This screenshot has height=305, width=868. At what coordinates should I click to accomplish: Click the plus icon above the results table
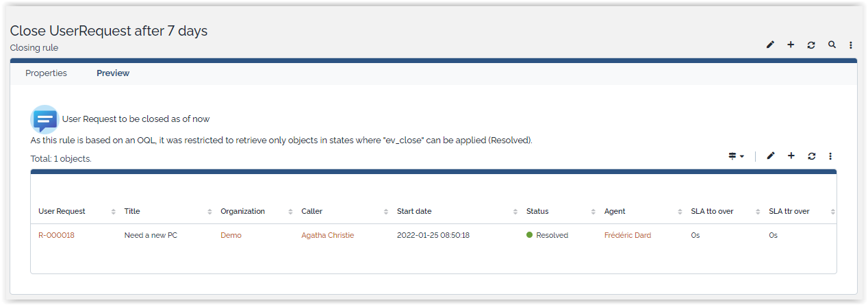tap(791, 156)
